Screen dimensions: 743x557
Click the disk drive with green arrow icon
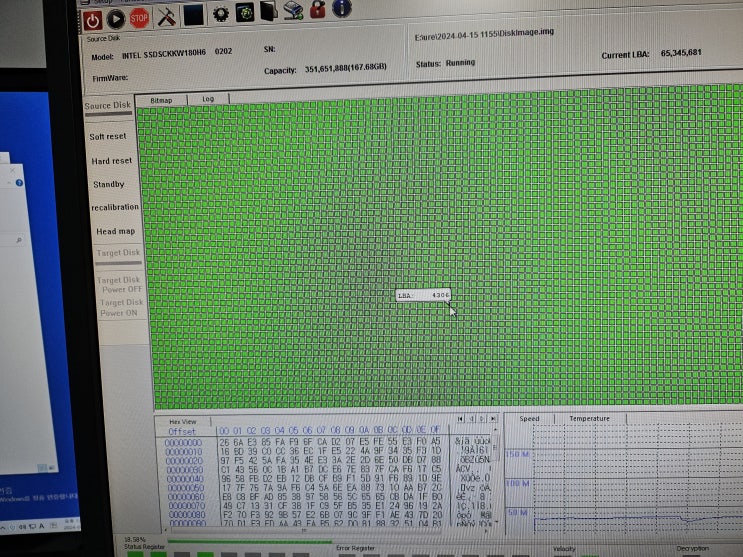(x=293, y=10)
